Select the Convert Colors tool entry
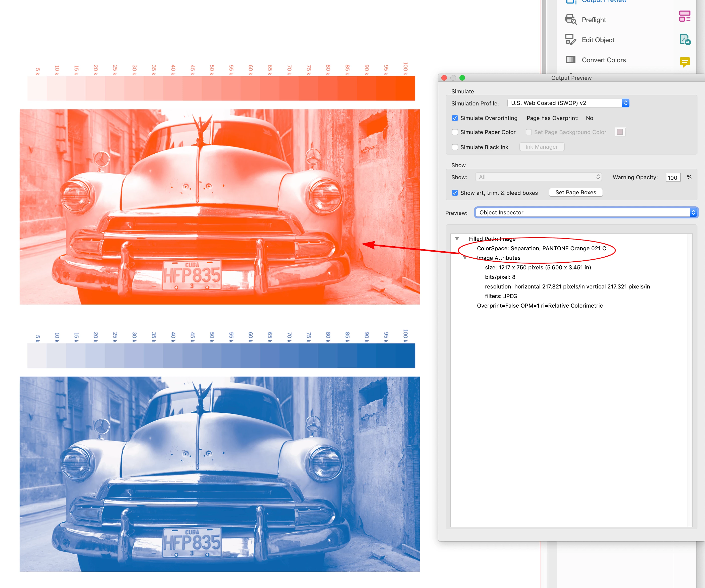 tap(603, 60)
